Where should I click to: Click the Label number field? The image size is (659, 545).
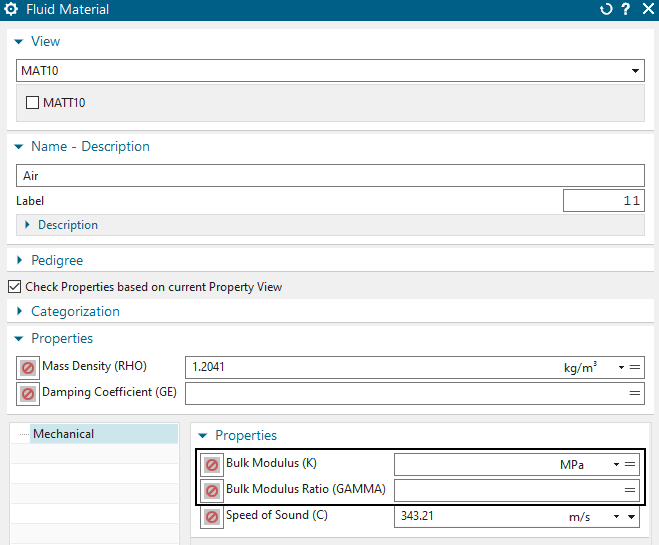click(x=603, y=201)
